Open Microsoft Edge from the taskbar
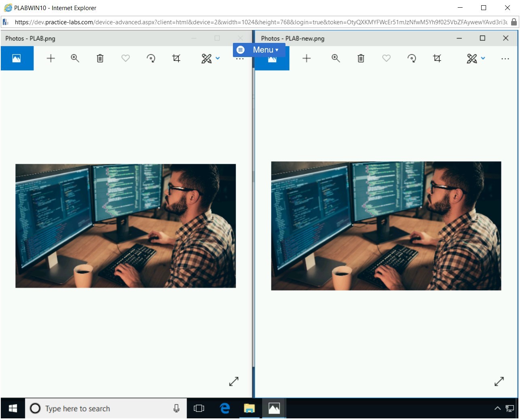The image size is (520, 420). pyautogui.click(x=224, y=408)
